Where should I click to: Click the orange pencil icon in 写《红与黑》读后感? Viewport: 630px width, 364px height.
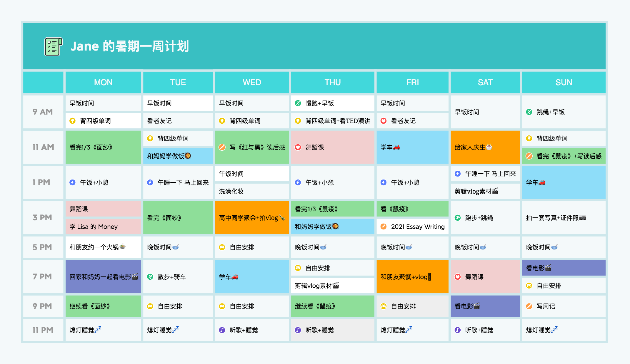click(x=222, y=147)
